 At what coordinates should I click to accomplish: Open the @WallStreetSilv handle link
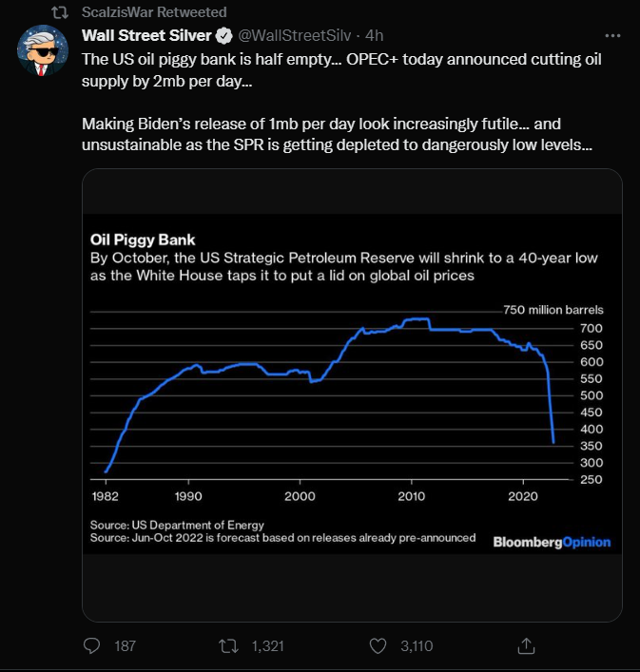point(294,35)
